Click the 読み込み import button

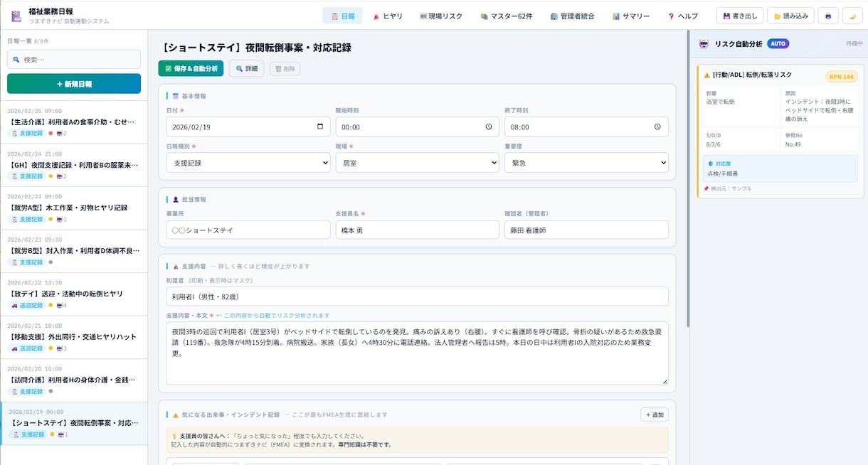click(790, 16)
